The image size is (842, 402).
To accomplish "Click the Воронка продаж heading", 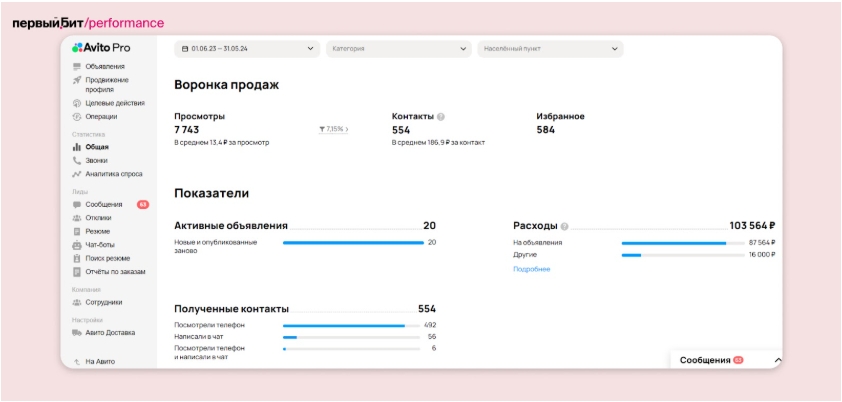I will click(227, 85).
